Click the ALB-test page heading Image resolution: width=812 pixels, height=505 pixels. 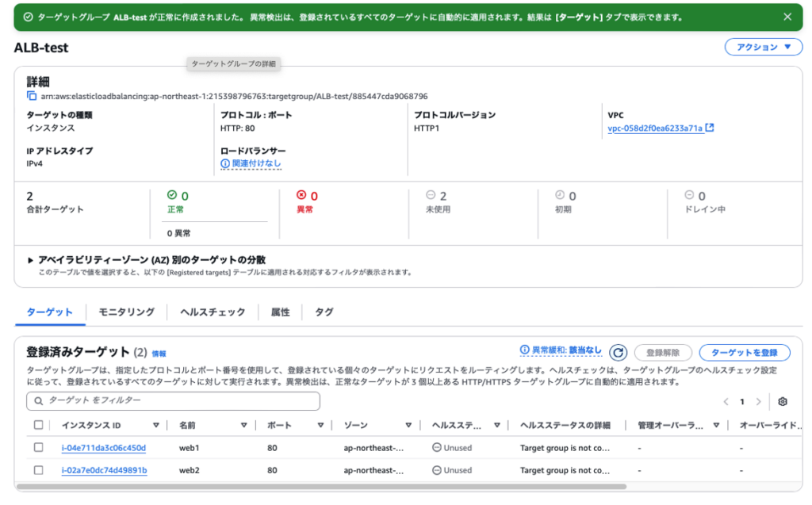[x=41, y=48]
